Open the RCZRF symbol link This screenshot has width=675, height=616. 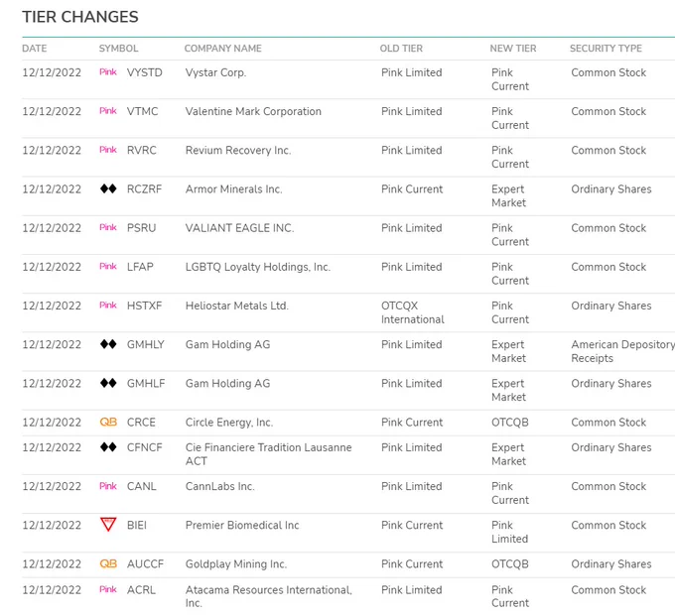(x=144, y=188)
